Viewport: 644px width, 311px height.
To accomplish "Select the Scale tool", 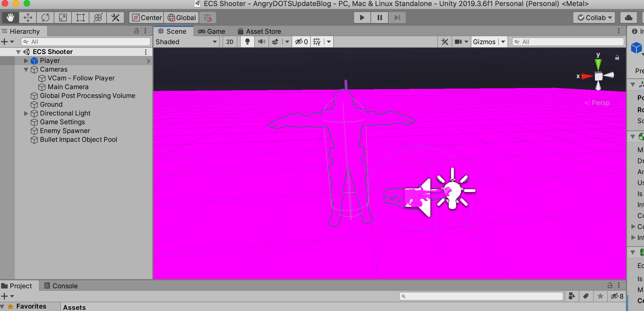I will [63, 18].
